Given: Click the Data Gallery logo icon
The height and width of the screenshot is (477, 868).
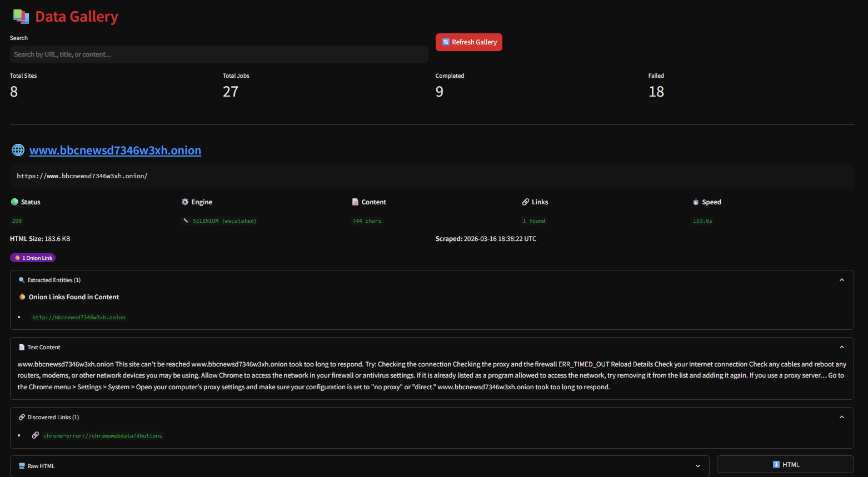Looking at the screenshot, I should coord(20,17).
